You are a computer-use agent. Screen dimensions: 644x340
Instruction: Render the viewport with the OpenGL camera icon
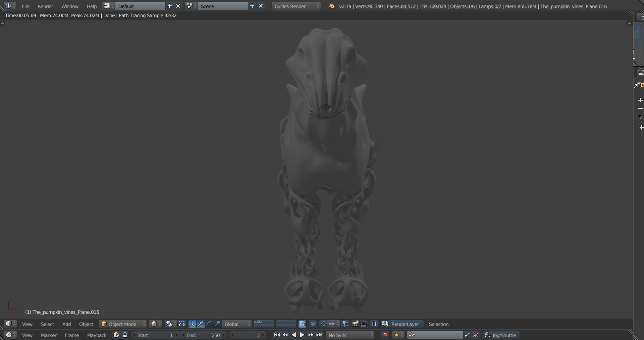pos(355,324)
